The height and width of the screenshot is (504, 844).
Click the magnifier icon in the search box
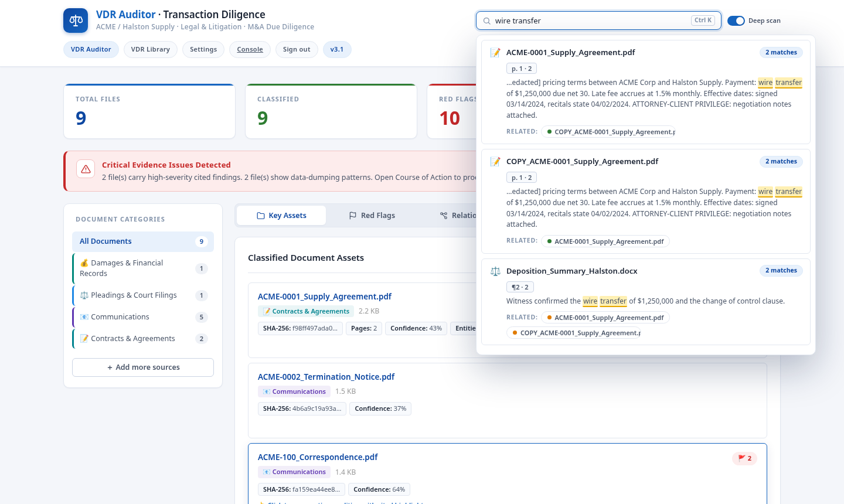(x=487, y=21)
